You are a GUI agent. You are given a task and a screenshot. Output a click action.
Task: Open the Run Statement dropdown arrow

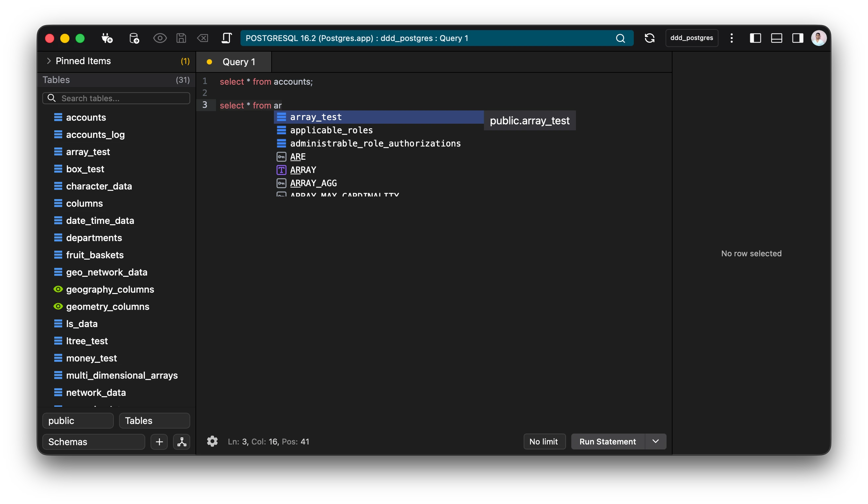(x=656, y=441)
